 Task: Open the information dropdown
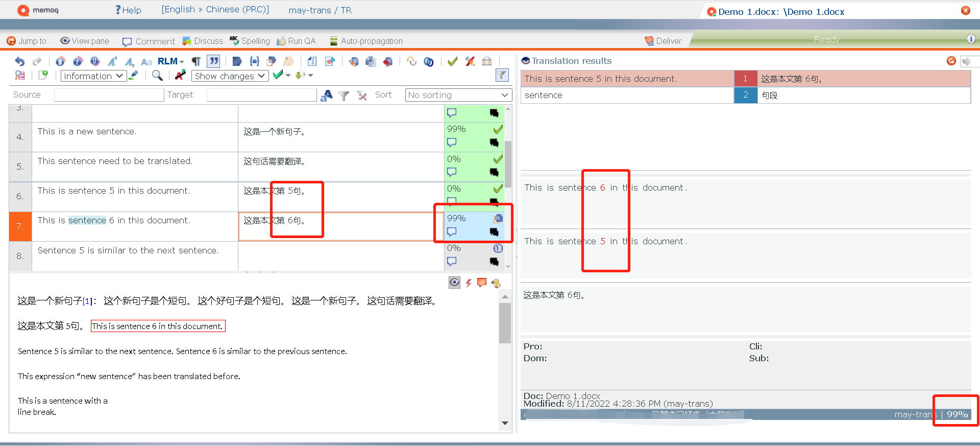tap(93, 76)
